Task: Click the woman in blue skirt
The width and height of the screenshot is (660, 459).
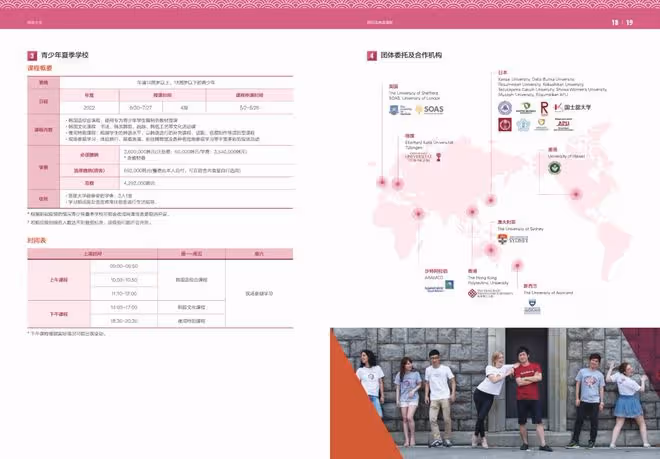Action: pos(628,403)
